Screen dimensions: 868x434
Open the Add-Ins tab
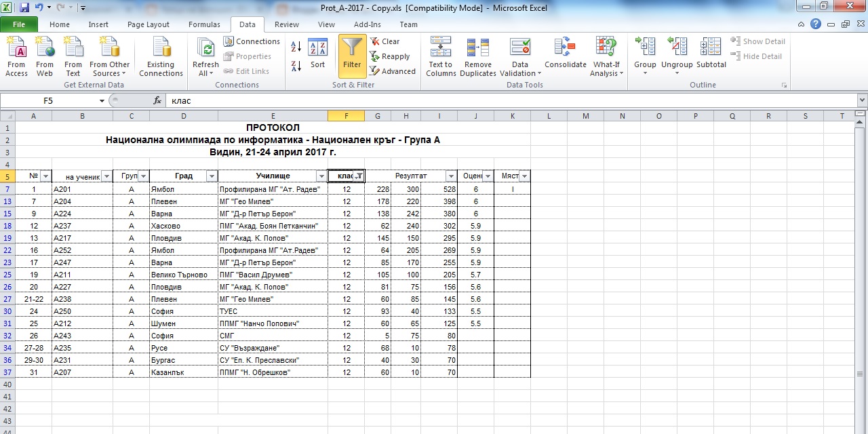point(368,24)
